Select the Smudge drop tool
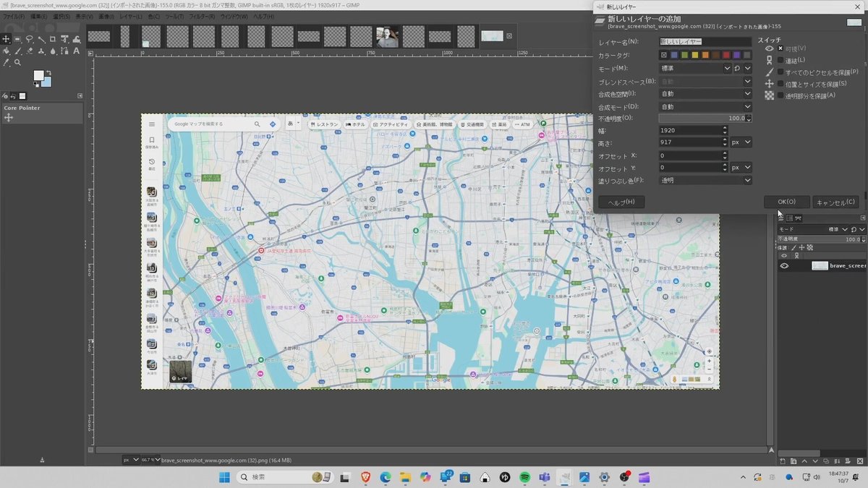The height and width of the screenshot is (488, 868). point(53,51)
